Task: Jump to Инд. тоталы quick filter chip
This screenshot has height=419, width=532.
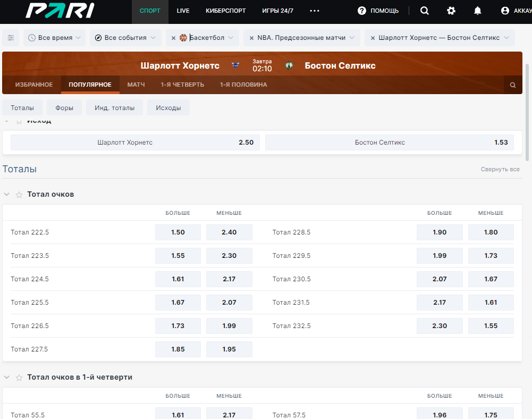Action: click(x=115, y=107)
